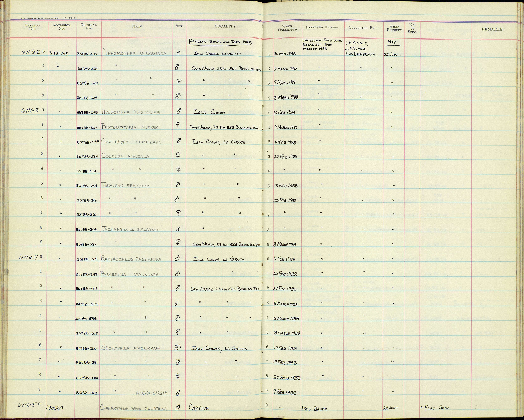Click 'Isla Colon, La Gruta' for Ramphocelus passerini
The height and width of the screenshot is (420, 524).
coord(219,259)
